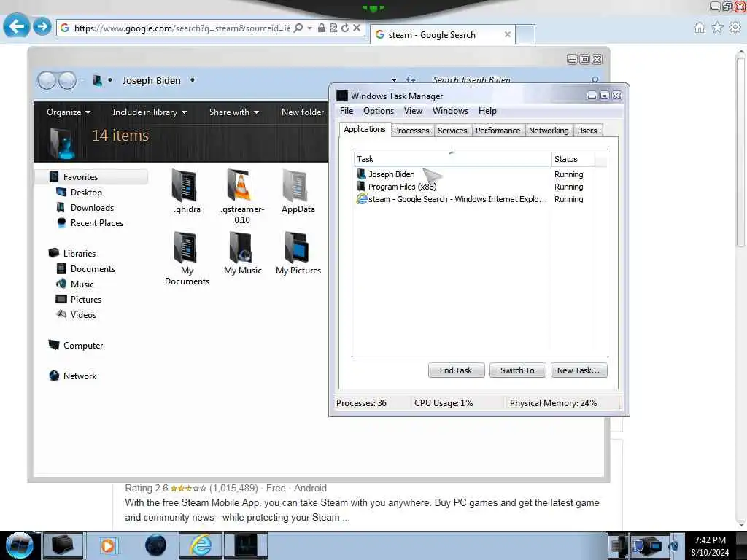
Task: Click the Switch To button
Action: pos(517,370)
